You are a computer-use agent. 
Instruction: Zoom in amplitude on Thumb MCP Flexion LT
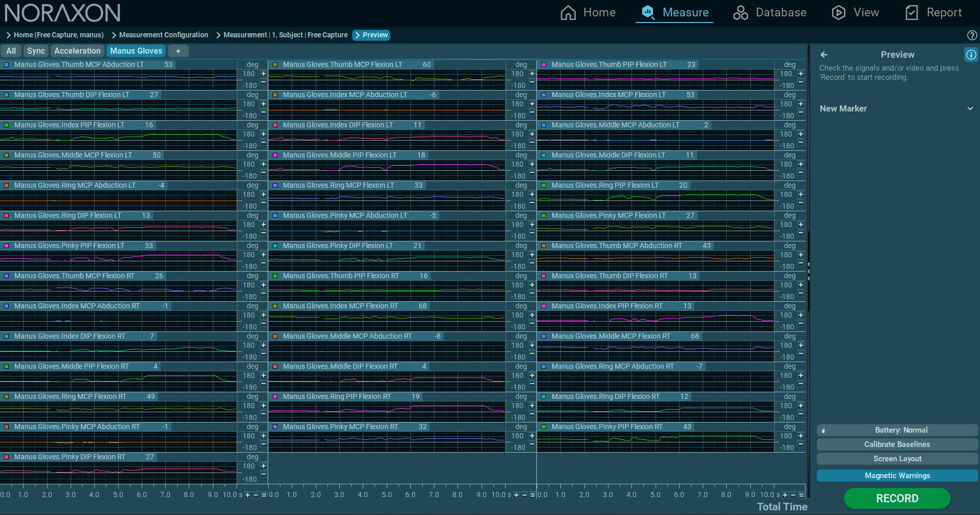(x=532, y=74)
